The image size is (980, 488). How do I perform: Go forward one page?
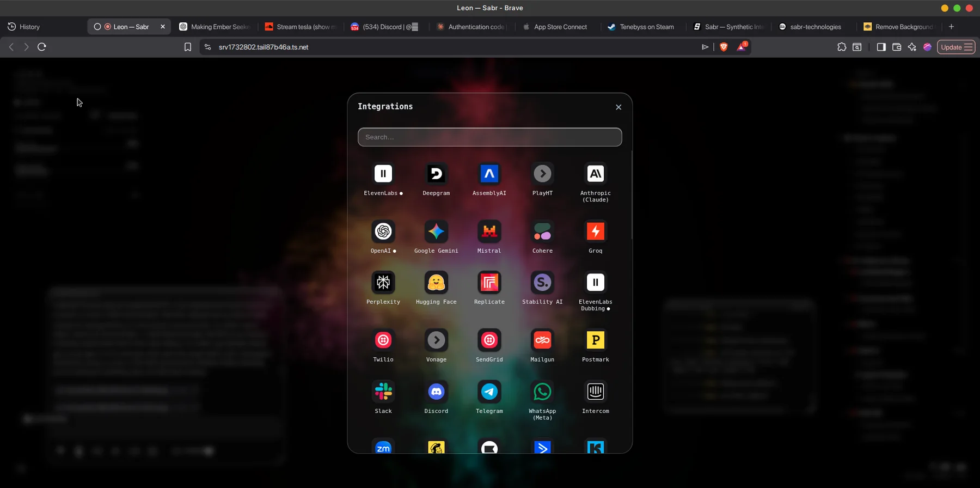click(x=26, y=47)
